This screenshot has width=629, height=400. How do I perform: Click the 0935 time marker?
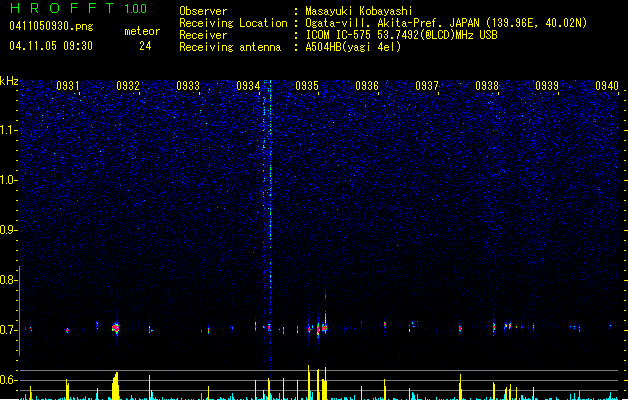point(307,86)
